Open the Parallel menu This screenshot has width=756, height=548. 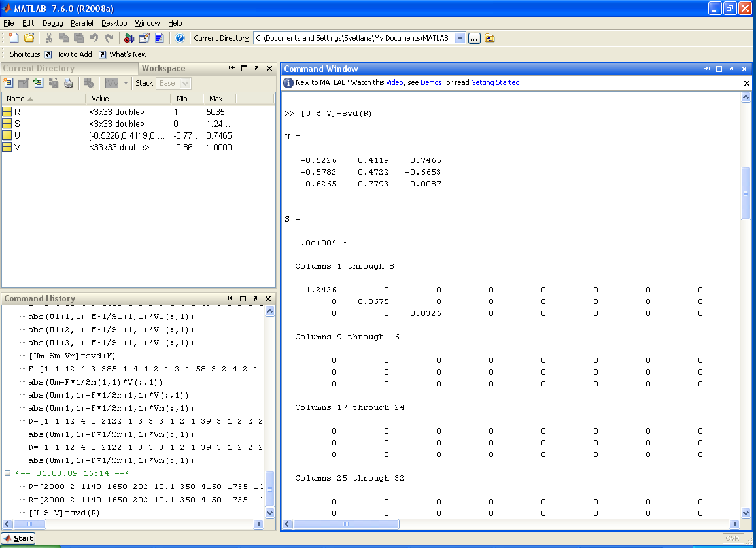[x=82, y=23]
